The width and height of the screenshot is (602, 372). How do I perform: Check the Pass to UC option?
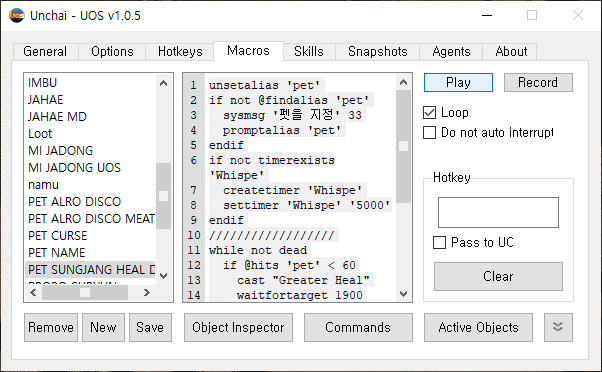[x=439, y=243]
